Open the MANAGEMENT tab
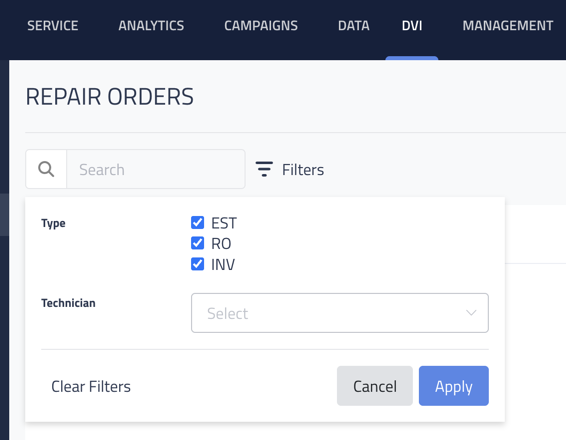The height and width of the screenshot is (440, 566). tap(508, 26)
